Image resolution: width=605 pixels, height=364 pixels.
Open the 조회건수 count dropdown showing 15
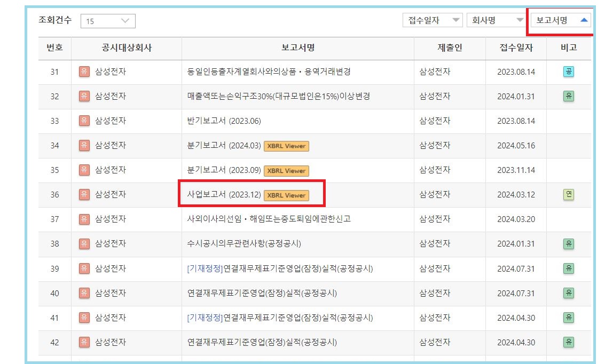pos(108,21)
